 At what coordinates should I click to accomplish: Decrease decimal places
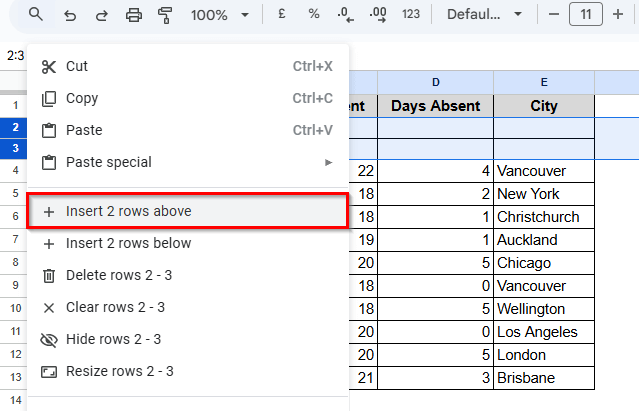tap(345, 15)
